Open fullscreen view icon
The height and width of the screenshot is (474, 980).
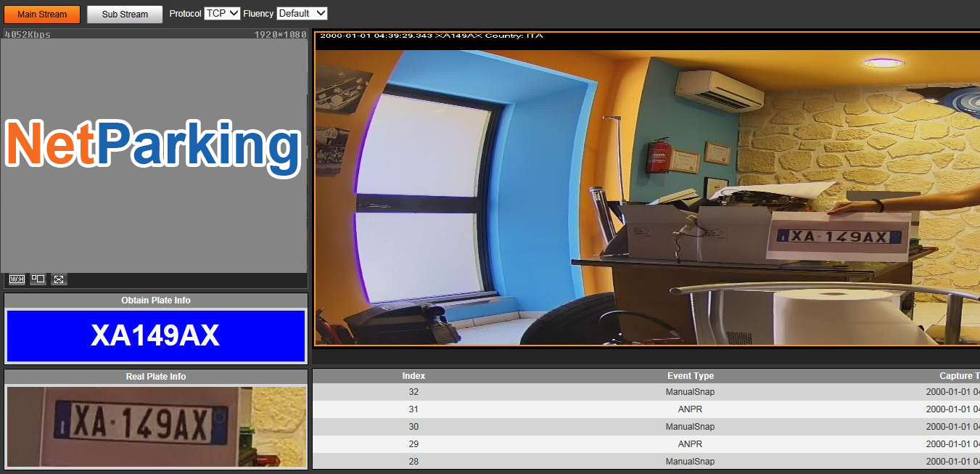(x=59, y=279)
